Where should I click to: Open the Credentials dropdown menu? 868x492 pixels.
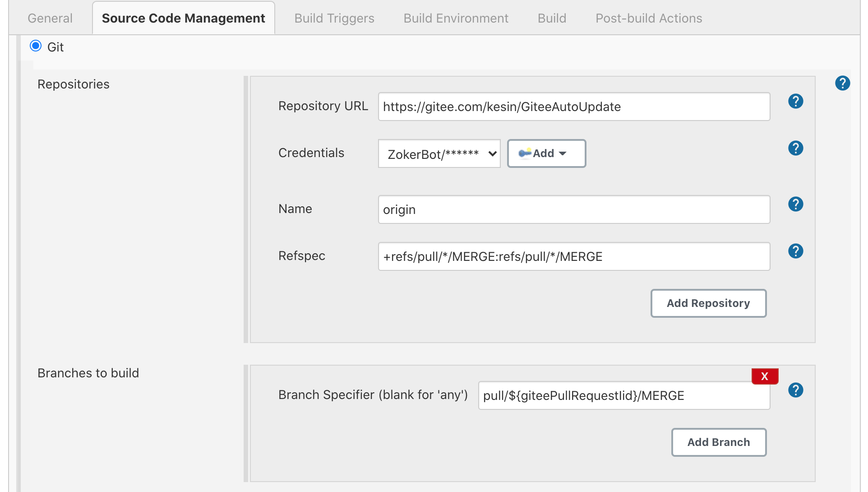[439, 154]
